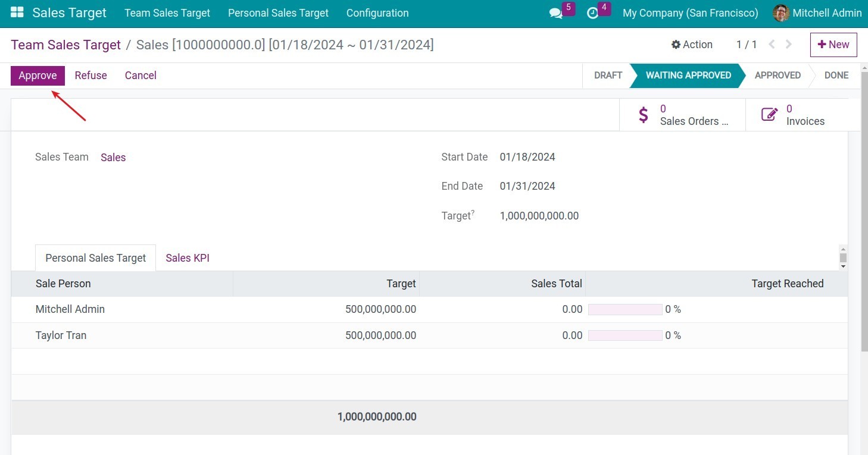
Task: Click the Target value 1,000,000,000.00 field
Action: coord(539,216)
